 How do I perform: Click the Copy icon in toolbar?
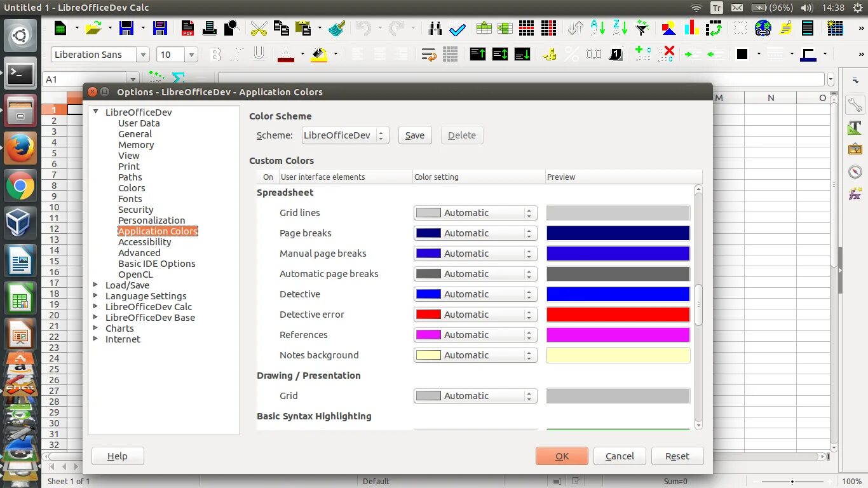click(281, 28)
